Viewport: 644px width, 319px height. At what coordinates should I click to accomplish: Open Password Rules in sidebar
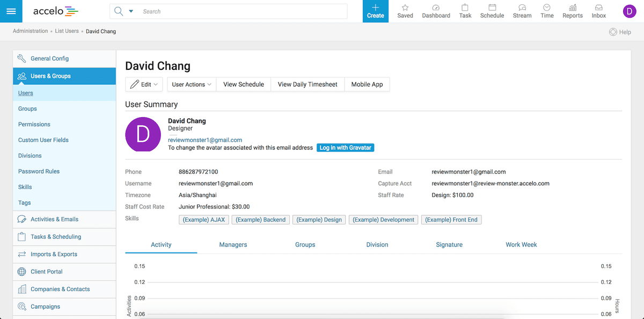(64, 171)
